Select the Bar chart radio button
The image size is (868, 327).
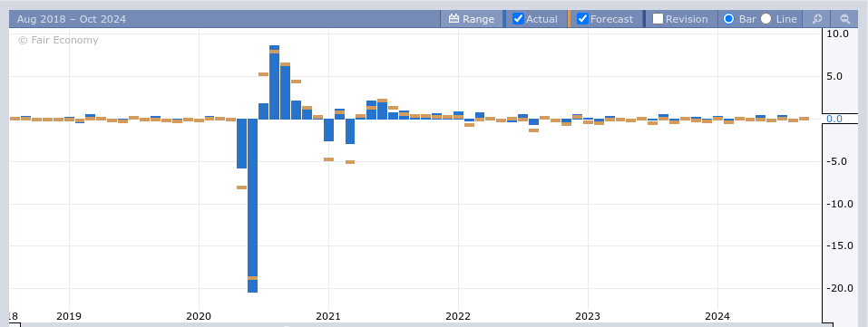728,19
